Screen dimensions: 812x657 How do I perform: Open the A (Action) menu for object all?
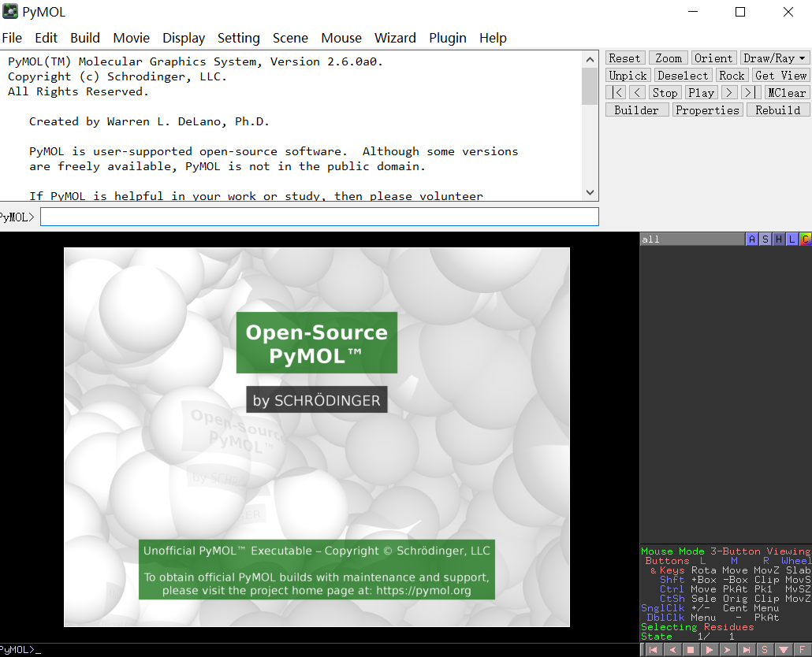click(752, 239)
